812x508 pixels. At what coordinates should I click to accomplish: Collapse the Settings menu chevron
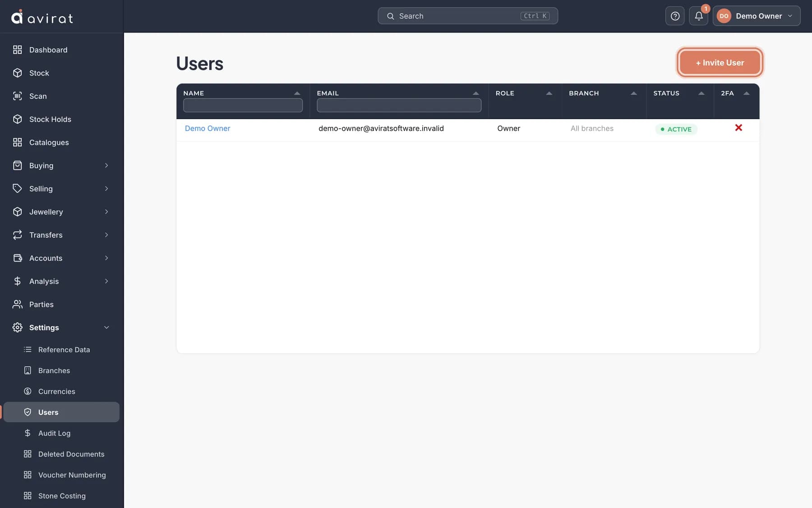tap(106, 327)
